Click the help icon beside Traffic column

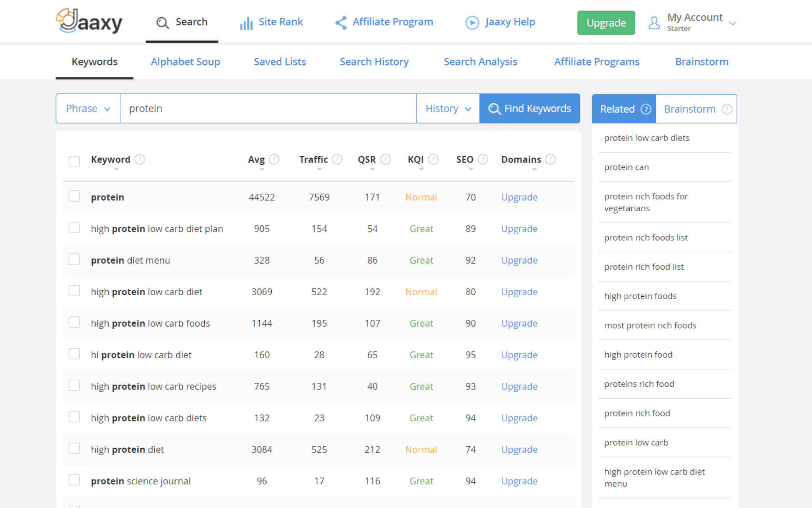[x=337, y=159]
